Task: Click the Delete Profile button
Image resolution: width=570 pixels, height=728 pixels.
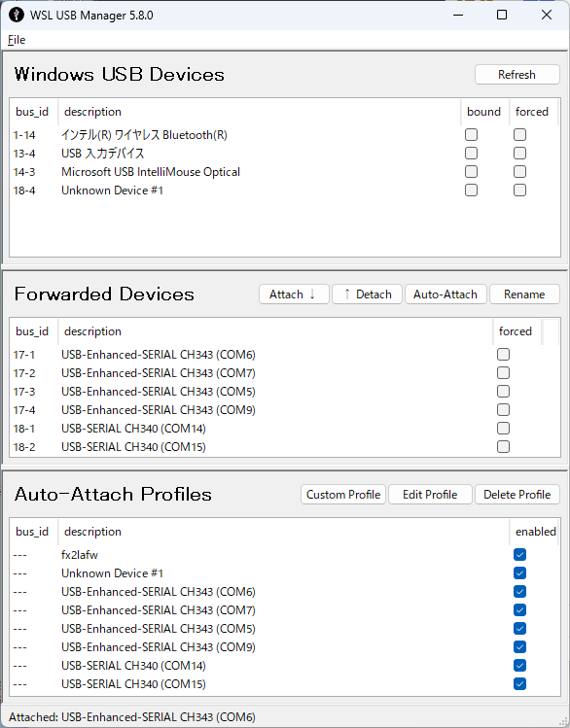Action: pyautogui.click(x=517, y=495)
